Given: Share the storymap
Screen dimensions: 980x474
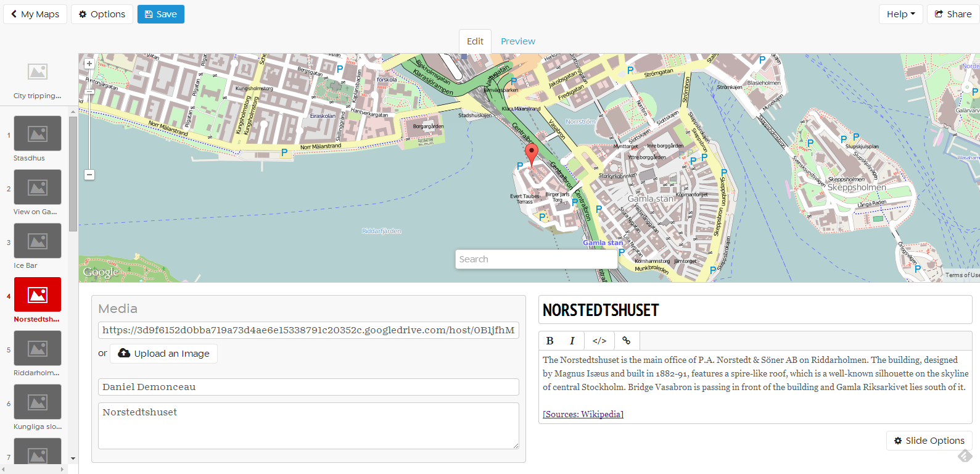Looking at the screenshot, I should (x=953, y=14).
